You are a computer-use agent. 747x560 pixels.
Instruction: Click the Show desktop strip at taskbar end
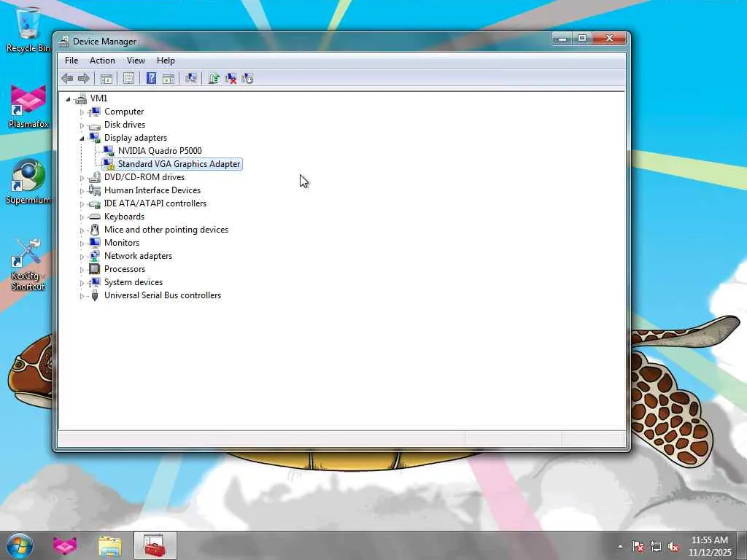(742, 545)
